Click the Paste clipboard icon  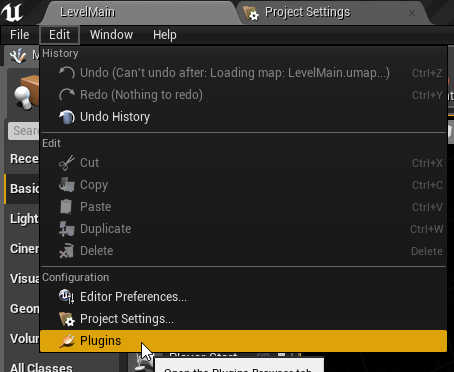click(x=66, y=207)
